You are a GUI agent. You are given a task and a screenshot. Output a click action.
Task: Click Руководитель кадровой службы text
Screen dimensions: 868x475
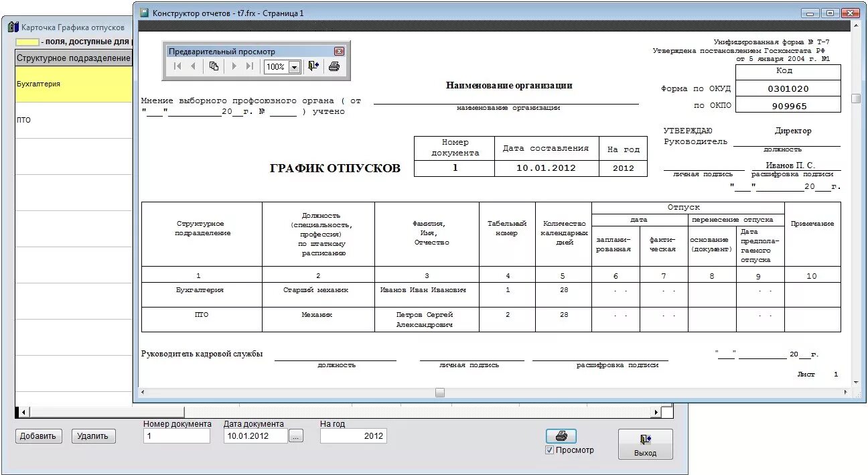point(202,354)
